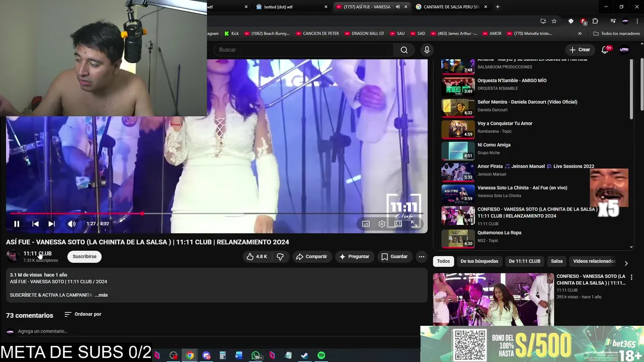Image resolution: width=644 pixels, height=362 pixels.
Task: Open WhatsApp from the taskbar
Action: 256,355
